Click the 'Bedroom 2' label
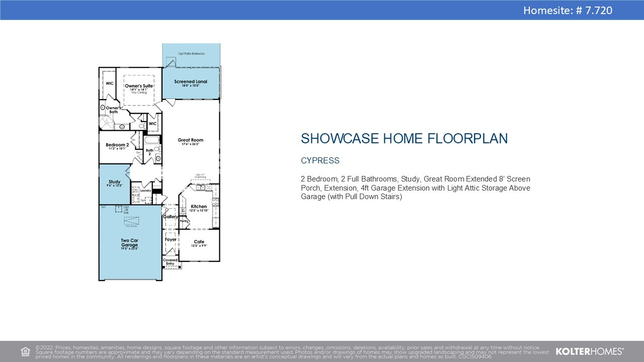Screen dimensions: 644x362 click(117, 145)
